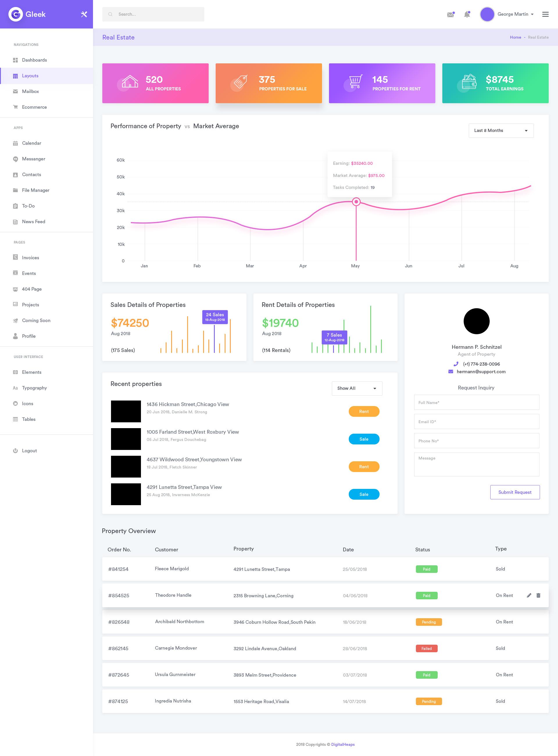Viewport: 558px width, 756px height.
Task: Click the 520 All Properties card
Action: [x=155, y=83]
